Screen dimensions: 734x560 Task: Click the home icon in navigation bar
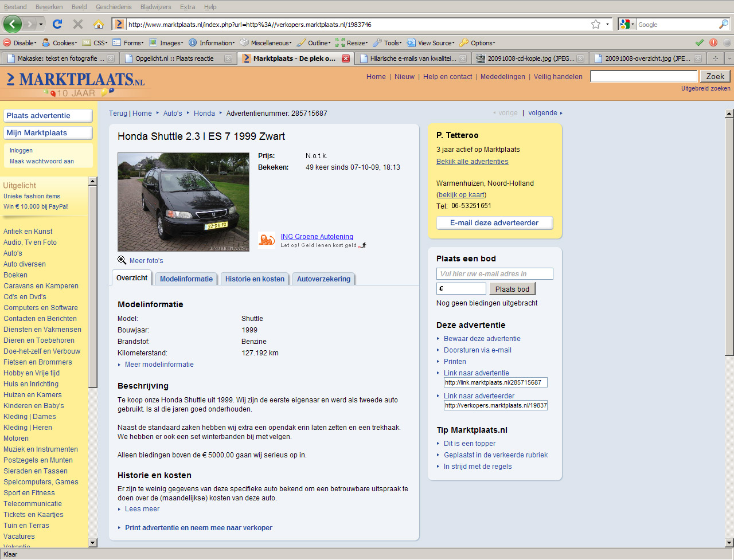(99, 24)
